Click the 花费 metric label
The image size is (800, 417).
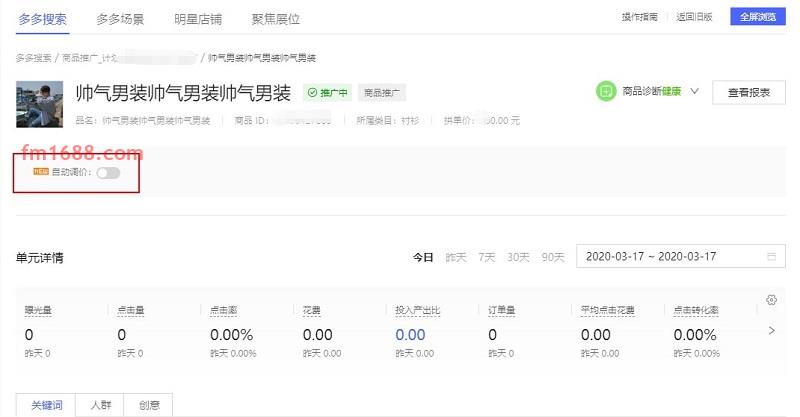311,310
